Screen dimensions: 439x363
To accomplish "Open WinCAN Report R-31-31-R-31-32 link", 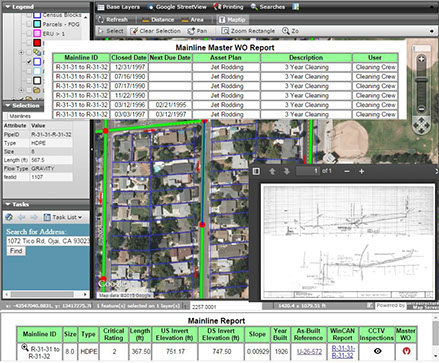I will tap(343, 352).
